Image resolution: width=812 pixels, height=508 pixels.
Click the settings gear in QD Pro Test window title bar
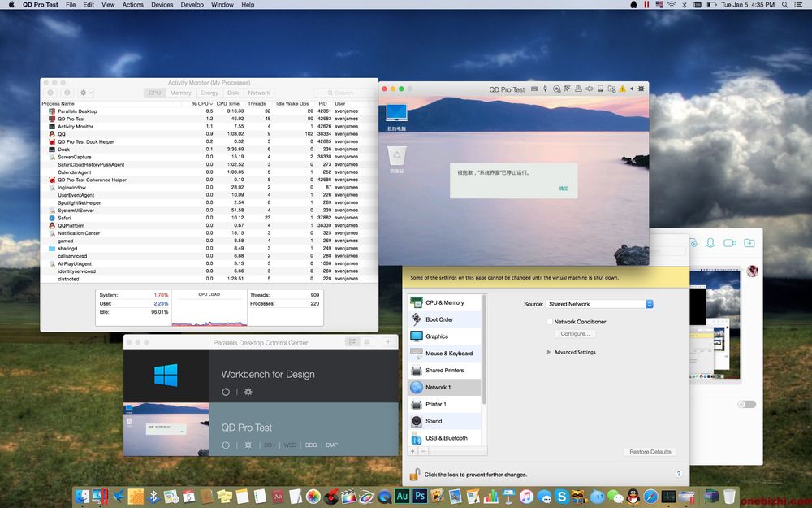tap(641, 89)
